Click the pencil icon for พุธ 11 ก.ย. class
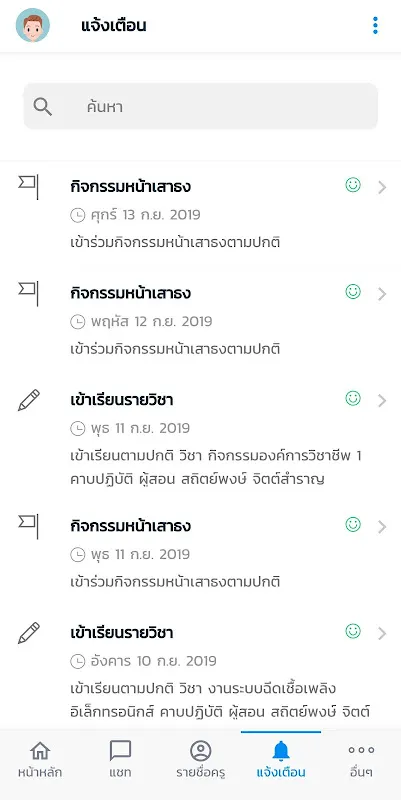 29,400
